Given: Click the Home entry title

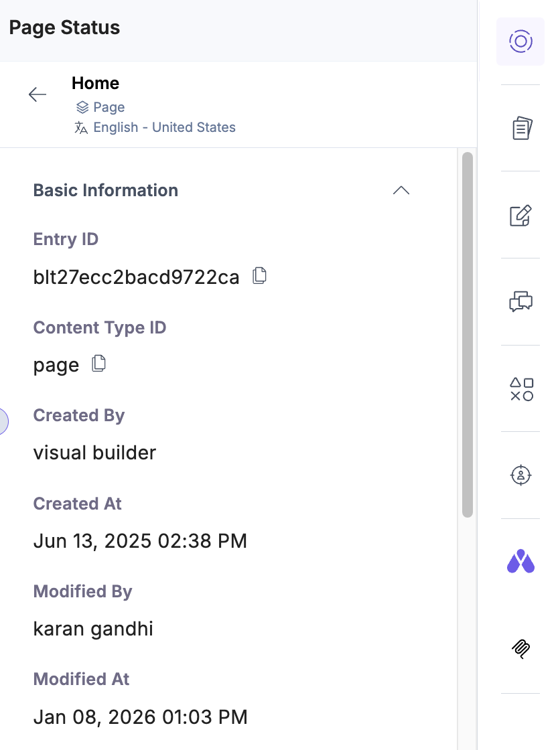Looking at the screenshot, I should click(95, 84).
